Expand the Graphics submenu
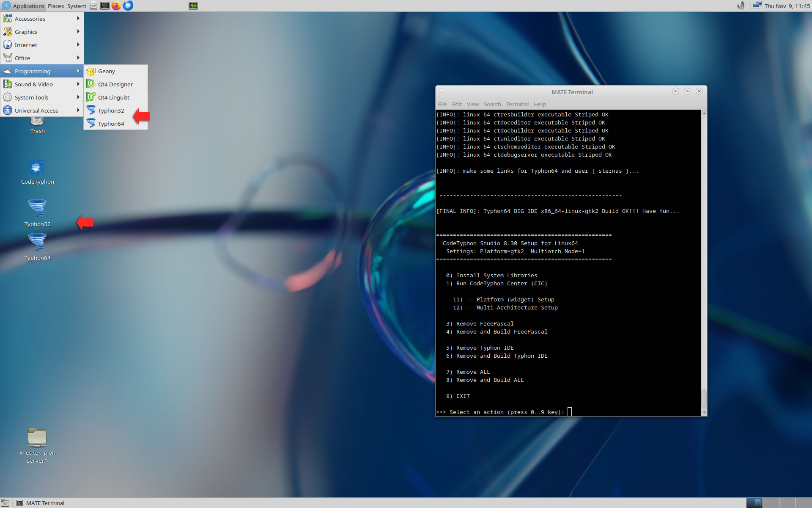The image size is (812, 508). point(42,32)
